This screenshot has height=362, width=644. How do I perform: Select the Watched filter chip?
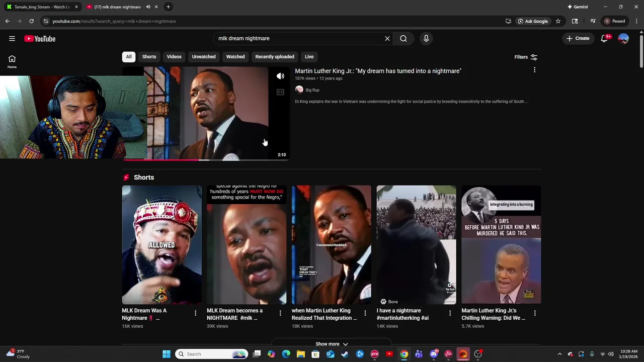[235, 57]
